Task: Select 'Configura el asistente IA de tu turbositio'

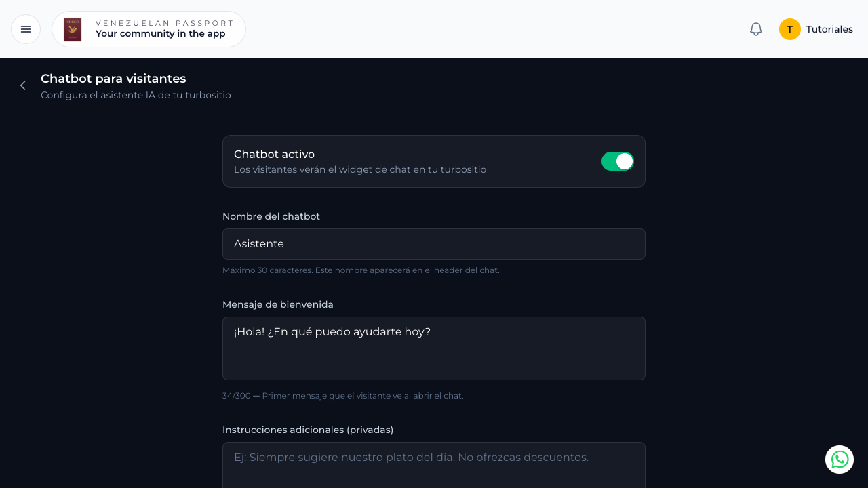Action: 136,95
